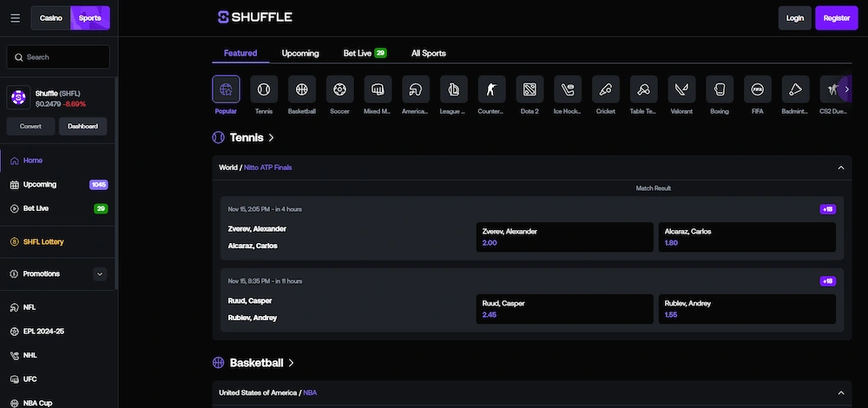Select the Popular sports category icon

tap(226, 89)
